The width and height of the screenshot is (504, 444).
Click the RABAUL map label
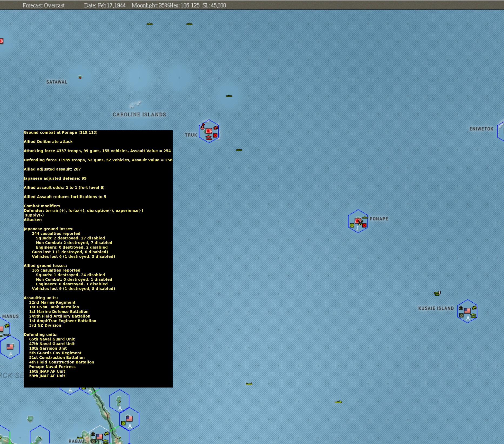point(78,441)
